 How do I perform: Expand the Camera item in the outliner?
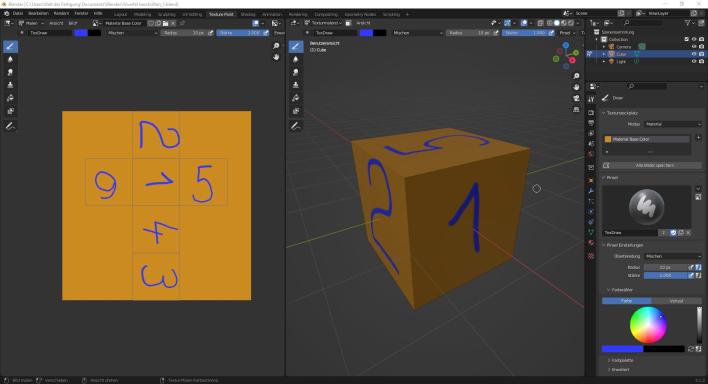(x=604, y=47)
